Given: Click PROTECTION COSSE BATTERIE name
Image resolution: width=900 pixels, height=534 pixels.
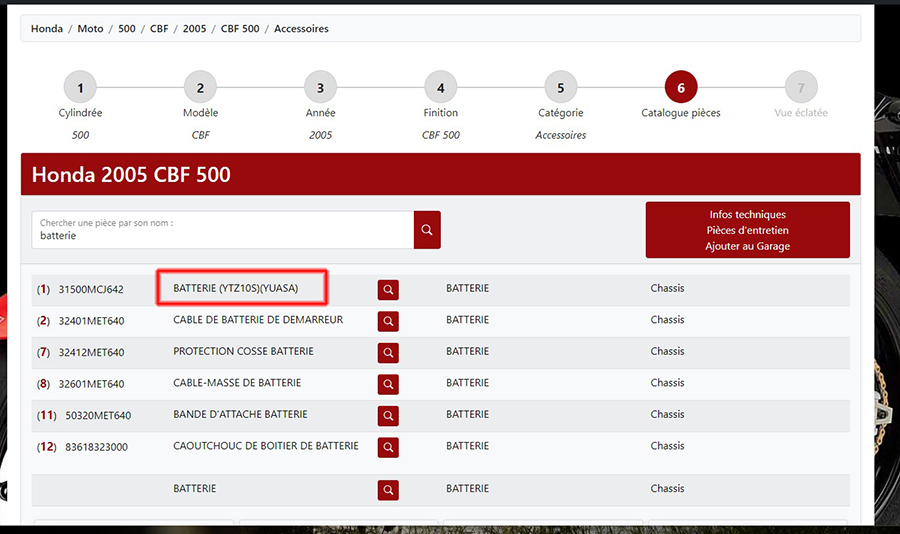Looking at the screenshot, I should (243, 351).
